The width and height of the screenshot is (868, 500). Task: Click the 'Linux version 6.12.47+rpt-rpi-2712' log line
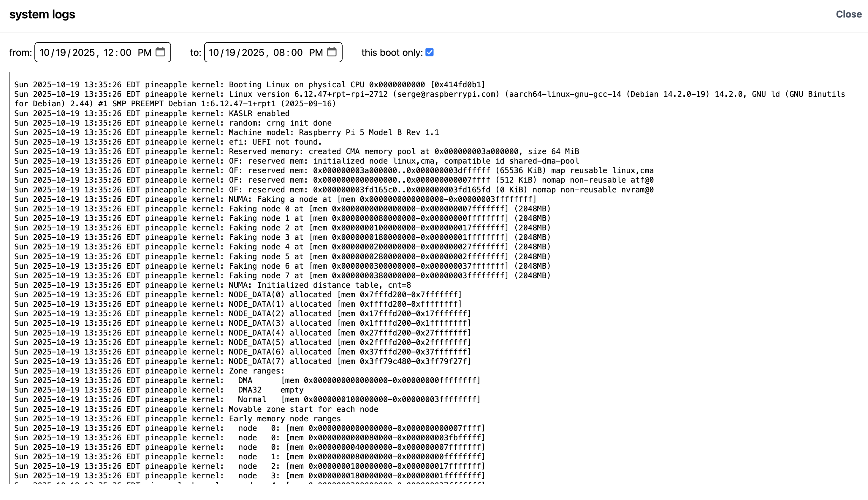pos(430,99)
